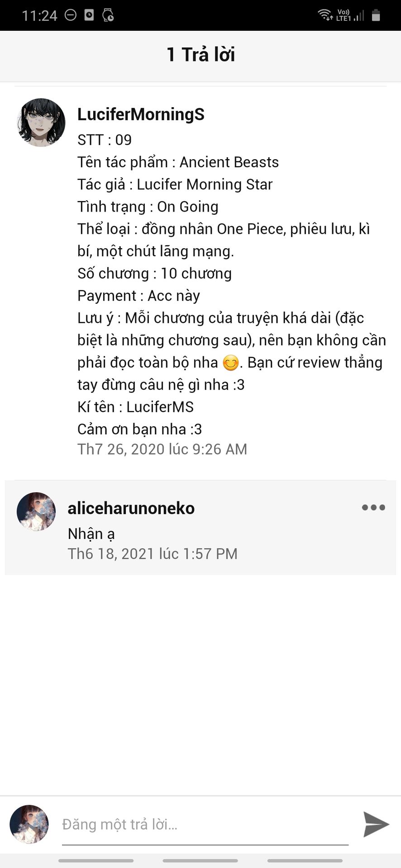Focus the "Đăng một trả lời…" input field

pyautogui.click(x=205, y=825)
